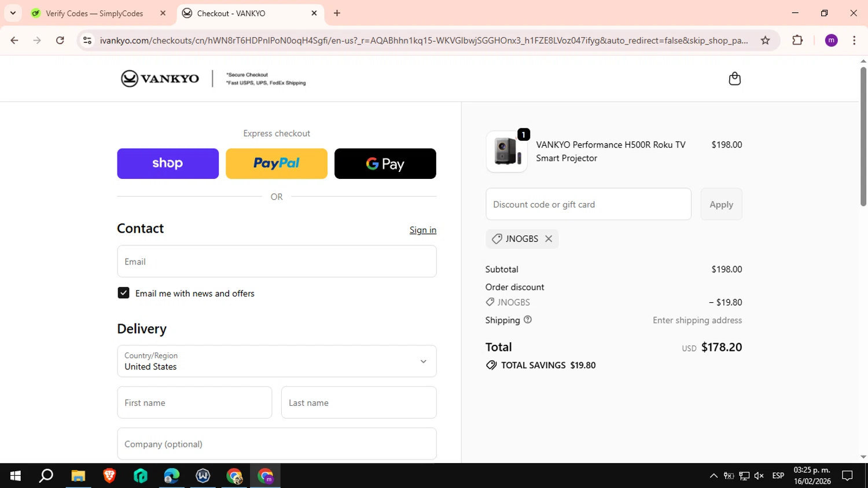This screenshot has height=488, width=868.
Task: Apply the discount code
Action: coord(721,204)
